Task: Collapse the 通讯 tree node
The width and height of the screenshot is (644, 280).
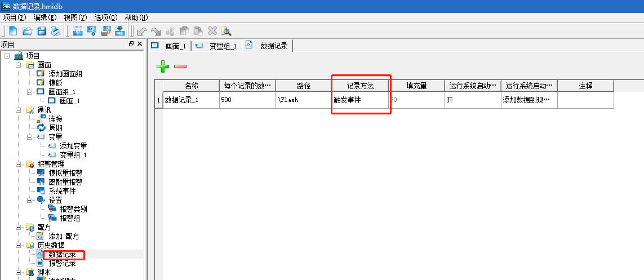Action: point(17,110)
